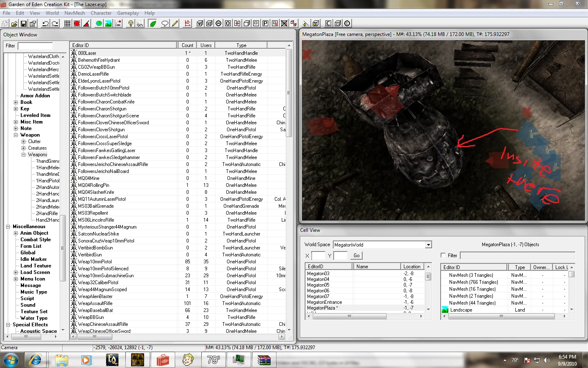Expand the Misc Item tree node

pos(16,122)
